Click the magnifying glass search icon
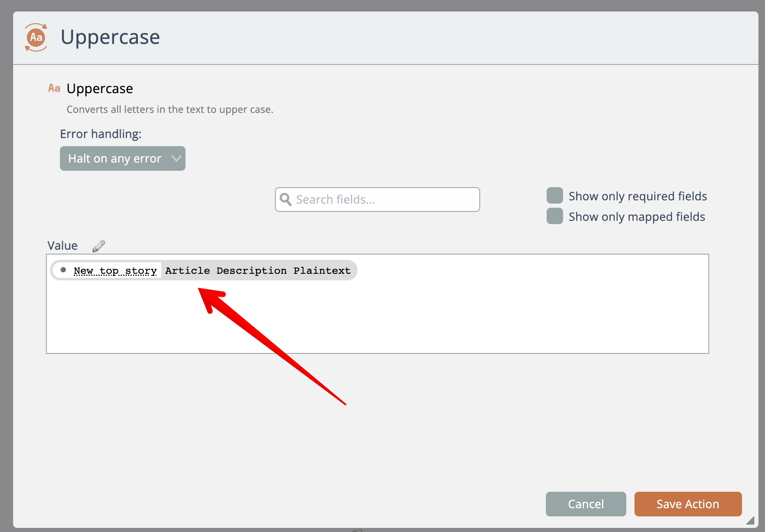Image resolution: width=765 pixels, height=532 pixels. 286,199
